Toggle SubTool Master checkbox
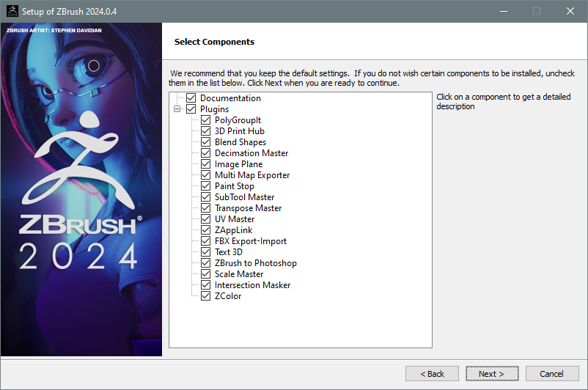This screenshot has height=390, width=588. 205,197
